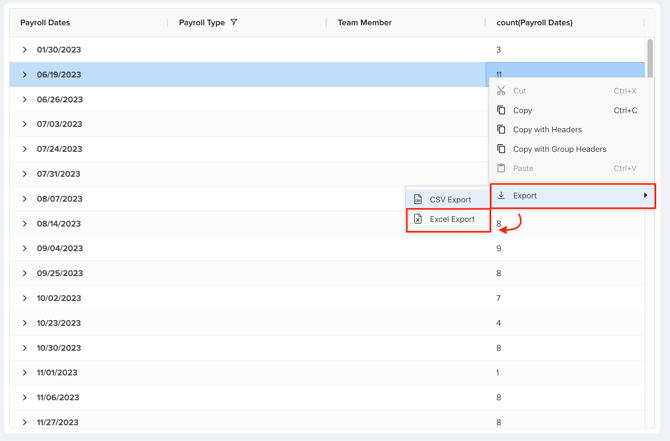The image size is (670, 441).
Task: Click the Copy with Headers icon
Action: [501, 129]
